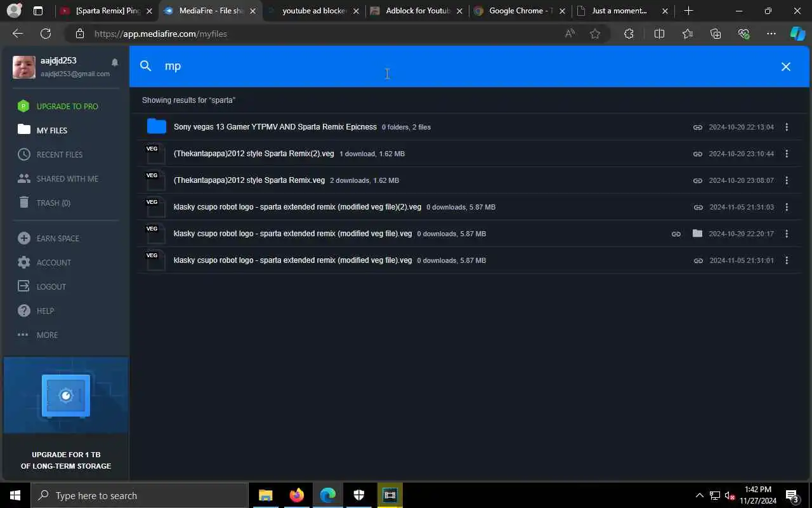Viewport: 812px width, 508px height.
Task: Click VEG icon of klasky csupo (2).veg file
Action: click(155, 206)
